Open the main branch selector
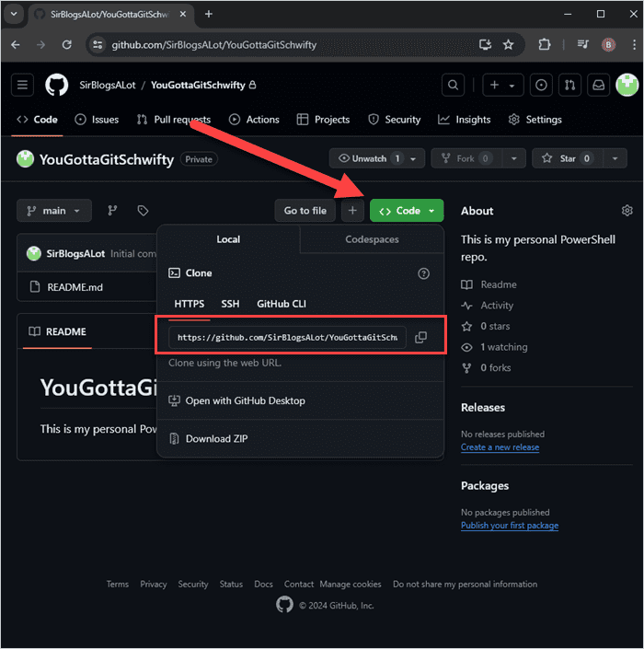 click(54, 211)
